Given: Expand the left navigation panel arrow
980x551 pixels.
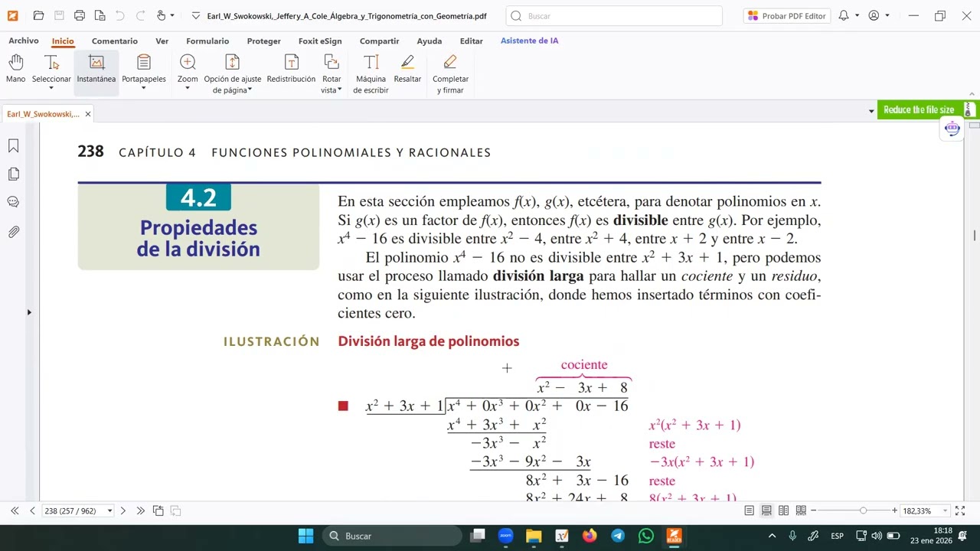Looking at the screenshot, I should (x=29, y=312).
